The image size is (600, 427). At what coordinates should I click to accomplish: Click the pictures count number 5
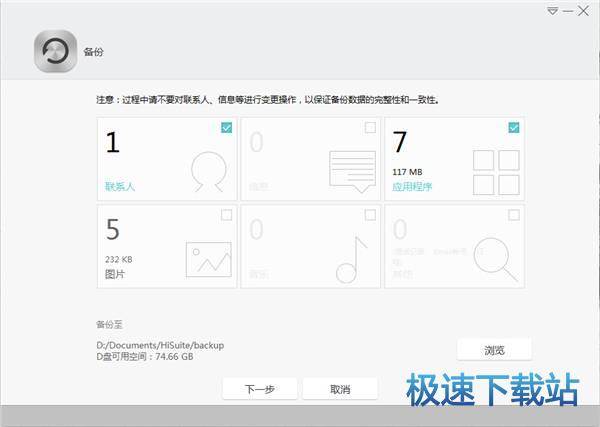pyautogui.click(x=113, y=229)
